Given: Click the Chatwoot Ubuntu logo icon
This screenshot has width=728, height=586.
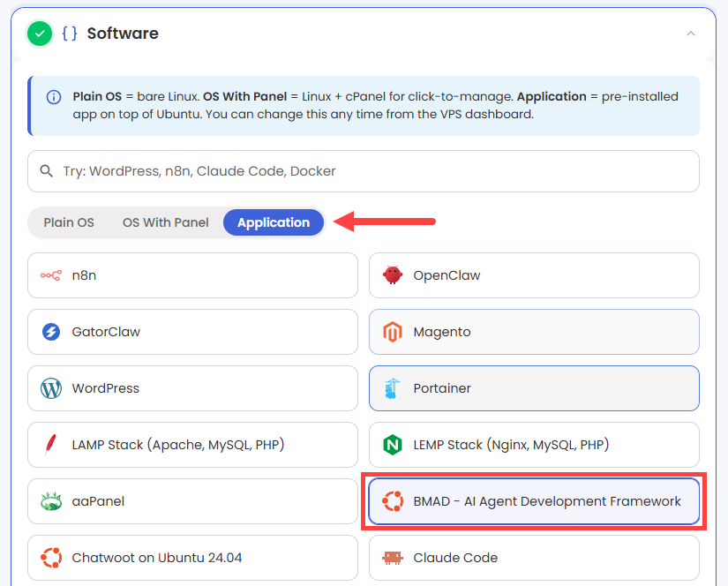Looking at the screenshot, I should coord(51,558).
